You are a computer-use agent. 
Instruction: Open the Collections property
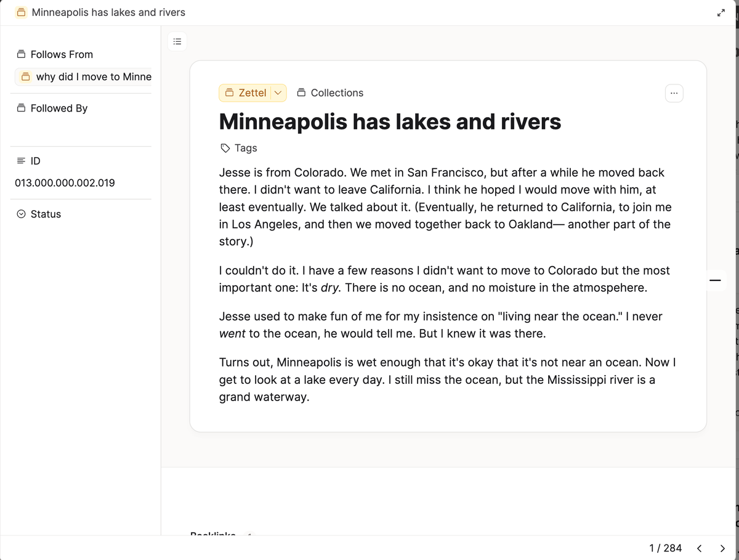point(330,93)
